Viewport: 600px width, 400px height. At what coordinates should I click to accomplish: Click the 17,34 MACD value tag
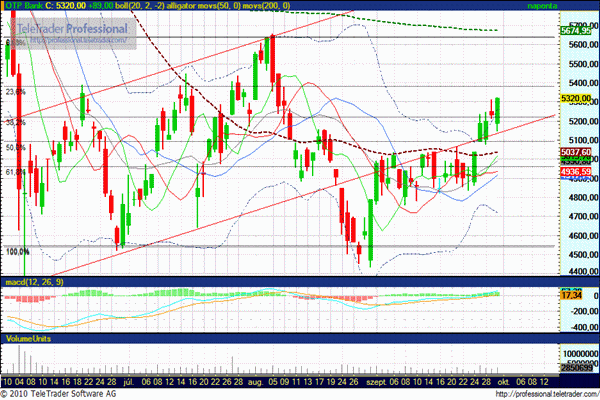(x=572, y=295)
